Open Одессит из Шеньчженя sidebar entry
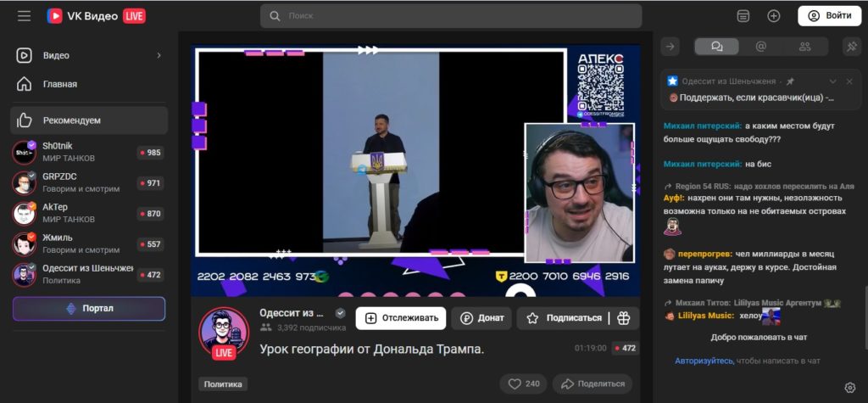 coord(88,274)
